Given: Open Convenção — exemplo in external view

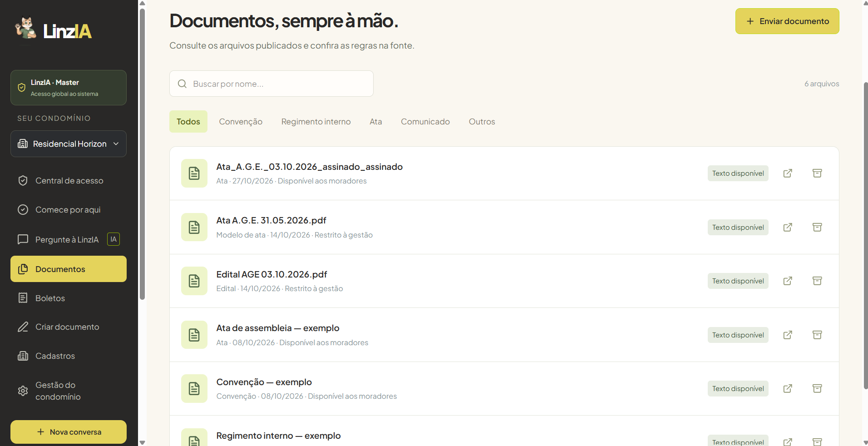Looking at the screenshot, I should pyautogui.click(x=788, y=389).
